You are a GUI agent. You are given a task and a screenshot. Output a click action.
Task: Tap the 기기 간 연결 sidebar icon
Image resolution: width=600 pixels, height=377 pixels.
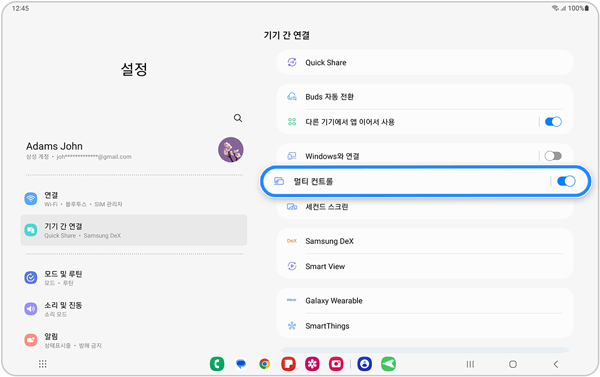click(x=31, y=230)
